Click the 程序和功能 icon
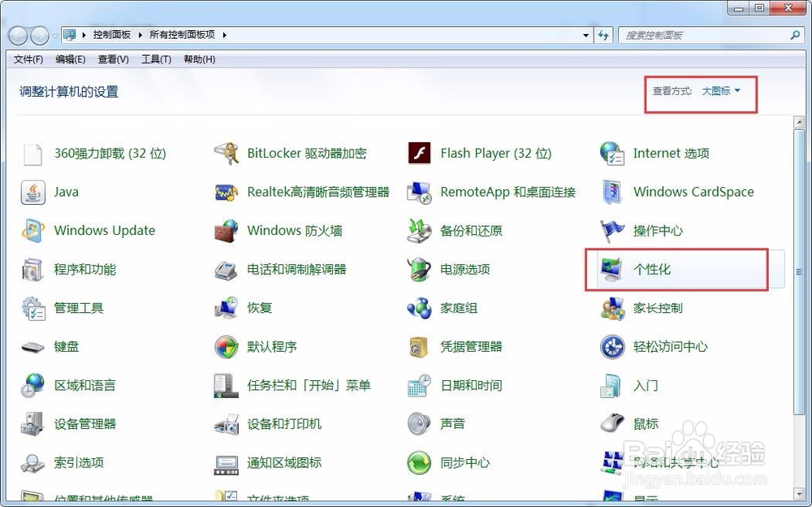Image resolution: width=812 pixels, height=507 pixels. tap(33, 270)
